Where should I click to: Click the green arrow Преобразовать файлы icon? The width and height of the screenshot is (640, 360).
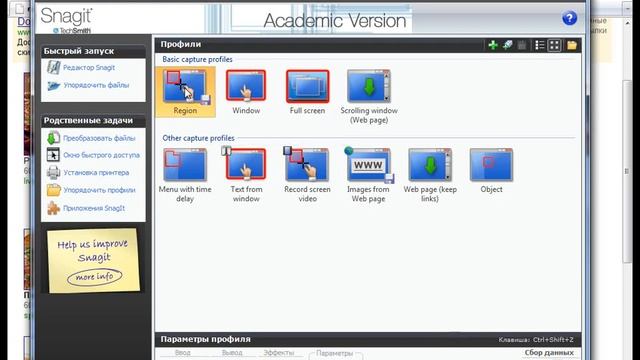pos(53,138)
